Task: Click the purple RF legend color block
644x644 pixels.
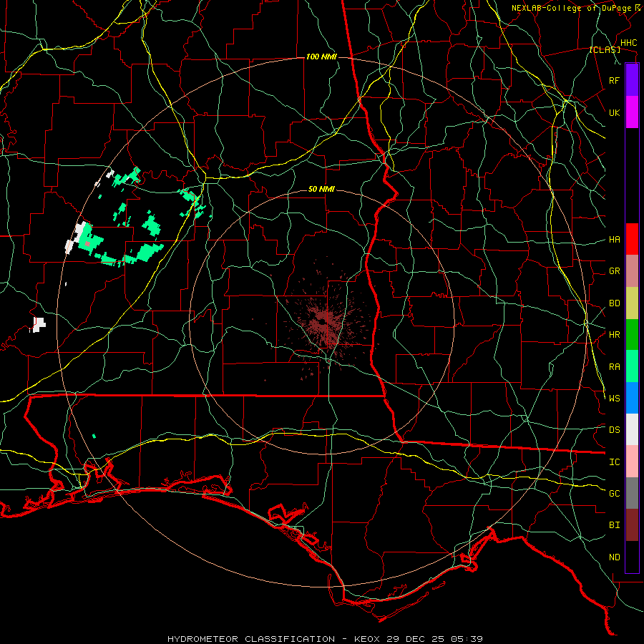Action: point(632,80)
